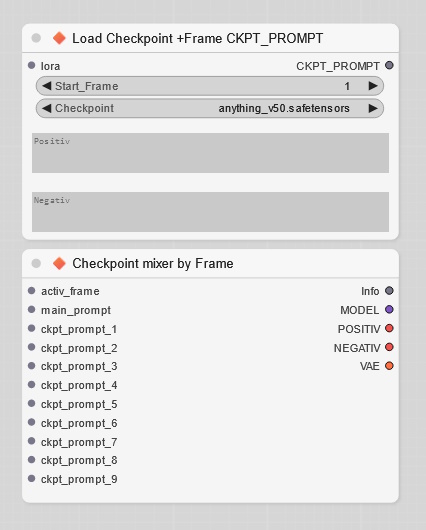The image size is (426, 530).
Task: Select previous checkpoint with left arrow
Action: tap(47, 109)
